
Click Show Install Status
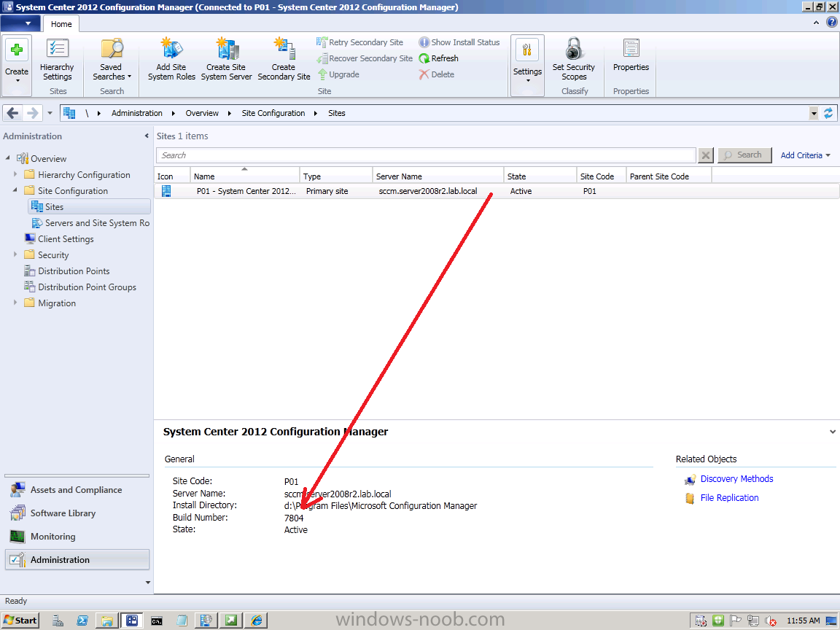(459, 42)
